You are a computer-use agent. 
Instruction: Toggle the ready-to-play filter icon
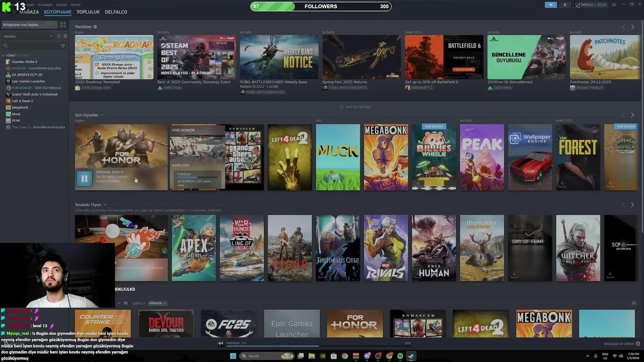point(65,36)
